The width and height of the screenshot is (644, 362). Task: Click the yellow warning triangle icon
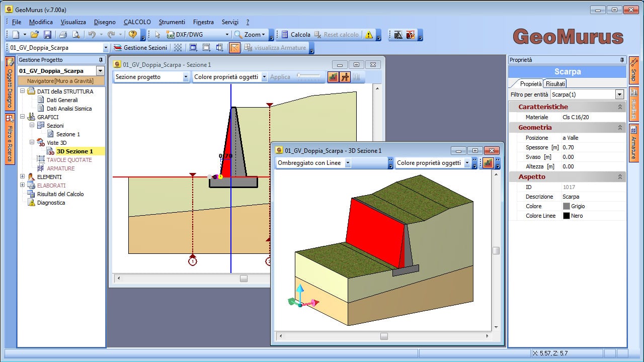369,35
